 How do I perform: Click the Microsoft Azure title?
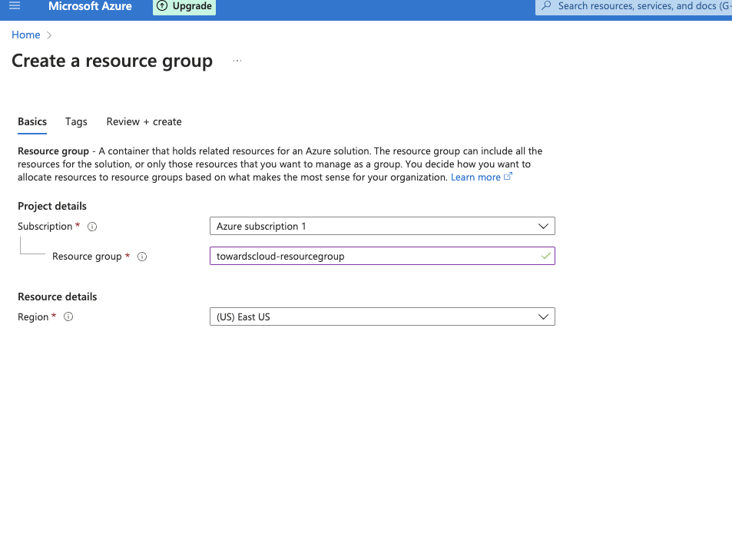tap(90, 6)
